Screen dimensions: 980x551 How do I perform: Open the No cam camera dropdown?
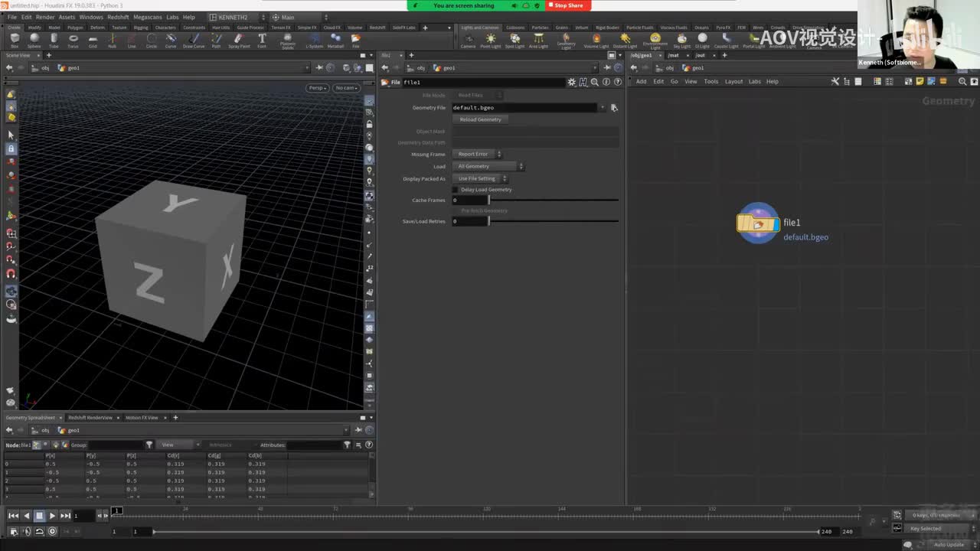pyautogui.click(x=346, y=88)
